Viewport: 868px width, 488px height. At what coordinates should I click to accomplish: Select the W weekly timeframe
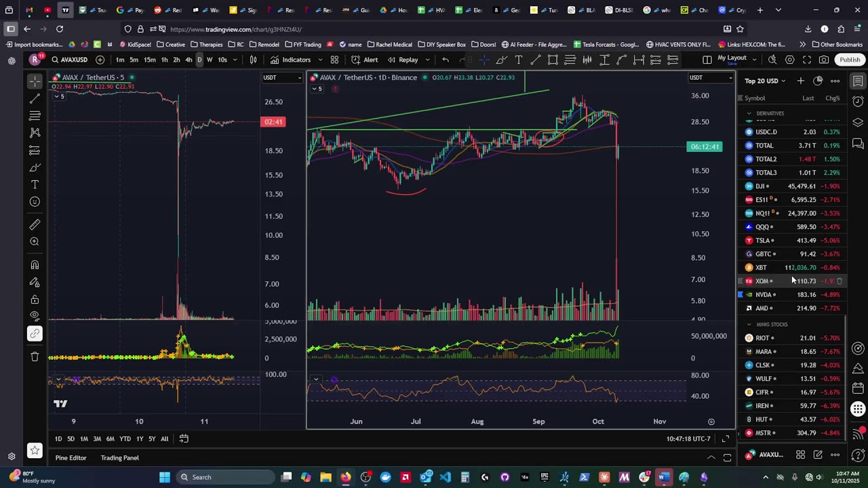pos(210,60)
